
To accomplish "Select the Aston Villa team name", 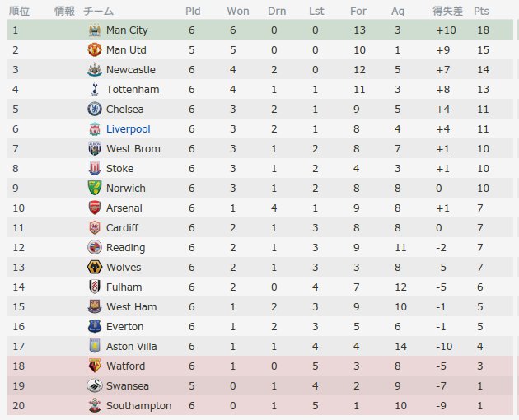I will coord(132,346).
